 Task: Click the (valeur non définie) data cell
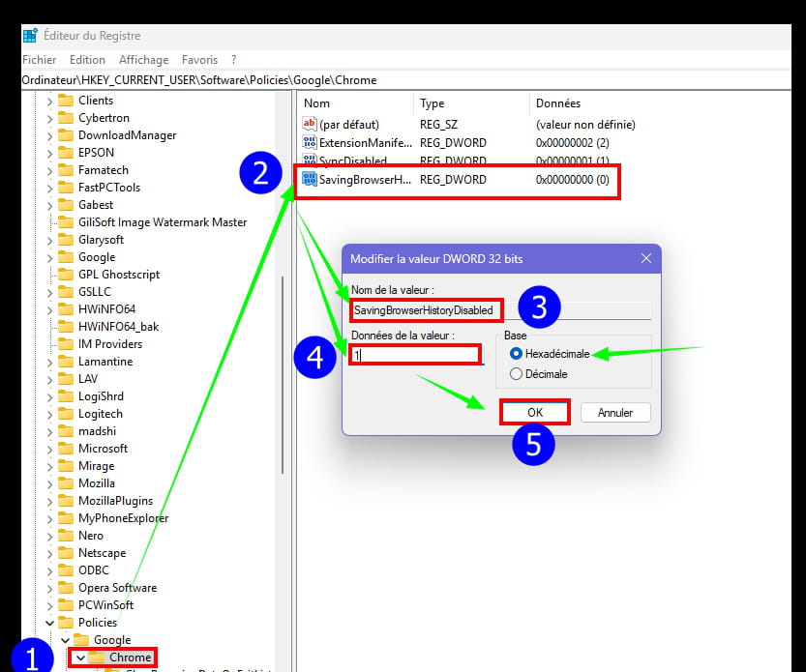click(x=585, y=125)
